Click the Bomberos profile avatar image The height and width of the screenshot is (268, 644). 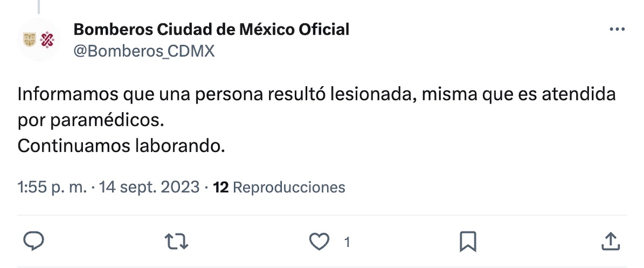[x=38, y=40]
